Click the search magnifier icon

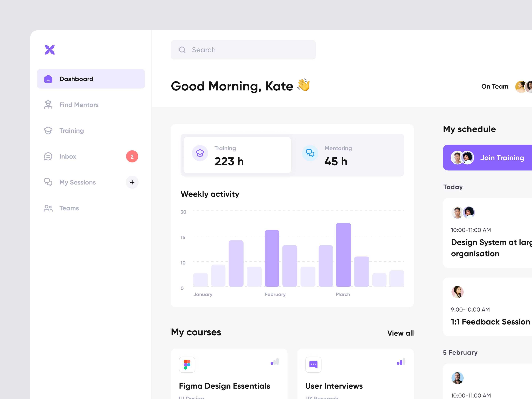pos(182,50)
